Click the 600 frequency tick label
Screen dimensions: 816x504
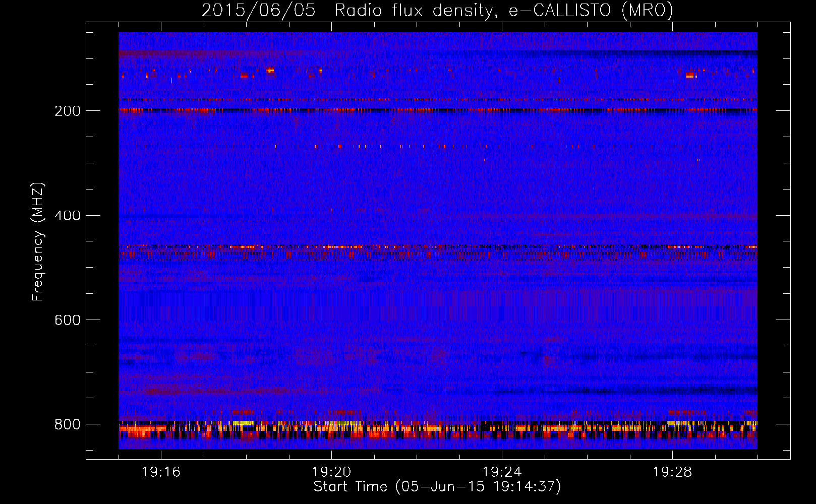click(x=68, y=320)
